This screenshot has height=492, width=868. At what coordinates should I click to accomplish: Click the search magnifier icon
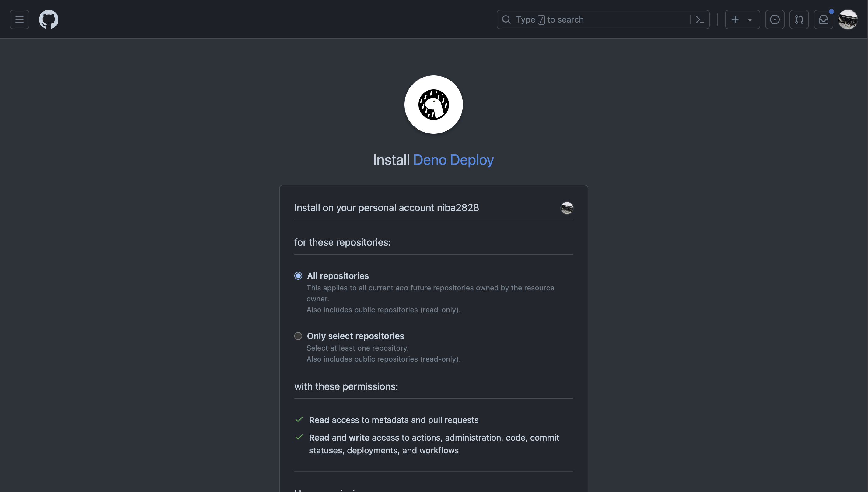click(x=506, y=19)
